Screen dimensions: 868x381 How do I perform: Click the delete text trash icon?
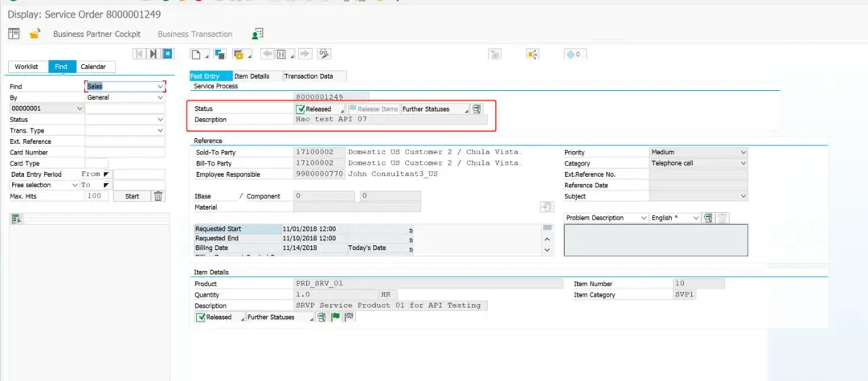coord(722,218)
